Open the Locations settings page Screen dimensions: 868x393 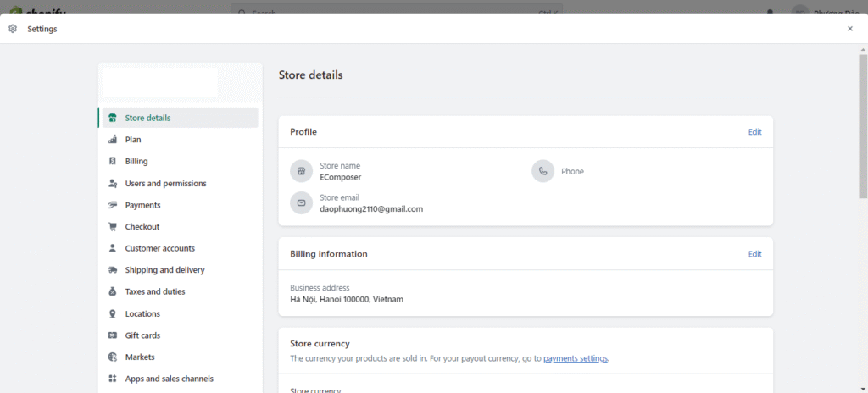click(142, 313)
